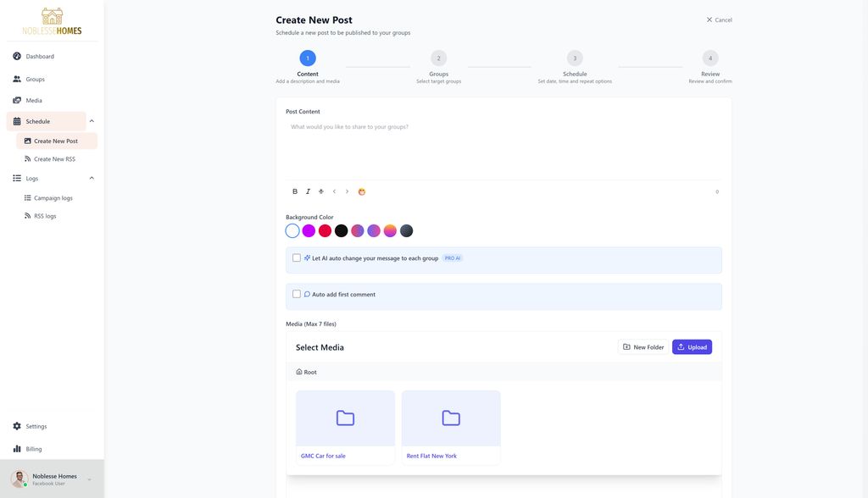Image resolution: width=868 pixels, height=498 pixels.
Task: Open the Billing page
Action: click(x=33, y=449)
